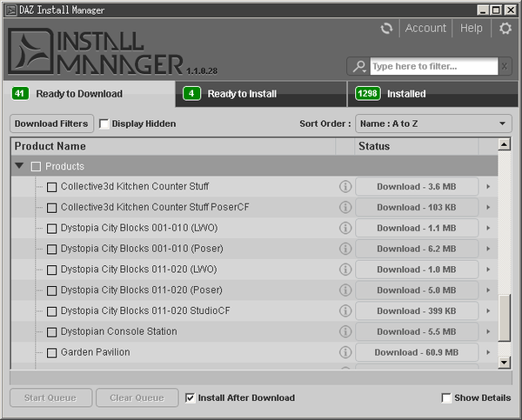Click the scrollbar down arrow
The width and height of the screenshot is (522, 420).
(505, 363)
